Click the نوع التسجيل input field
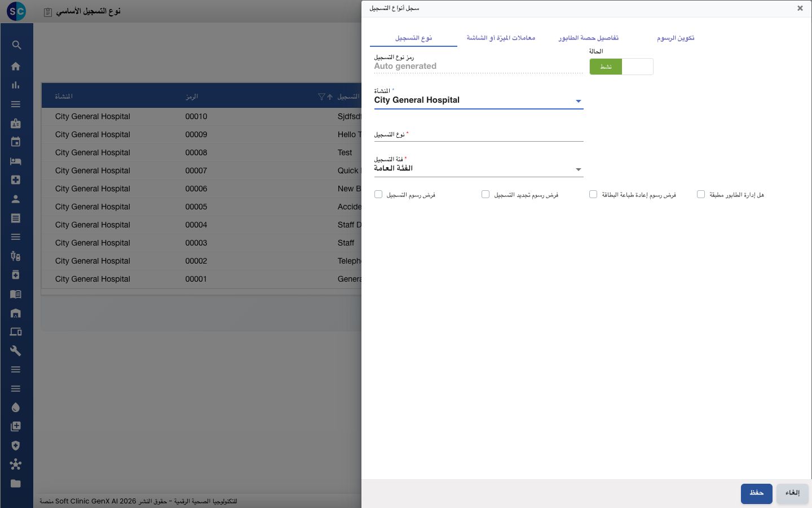The height and width of the screenshot is (508, 812). [479, 134]
